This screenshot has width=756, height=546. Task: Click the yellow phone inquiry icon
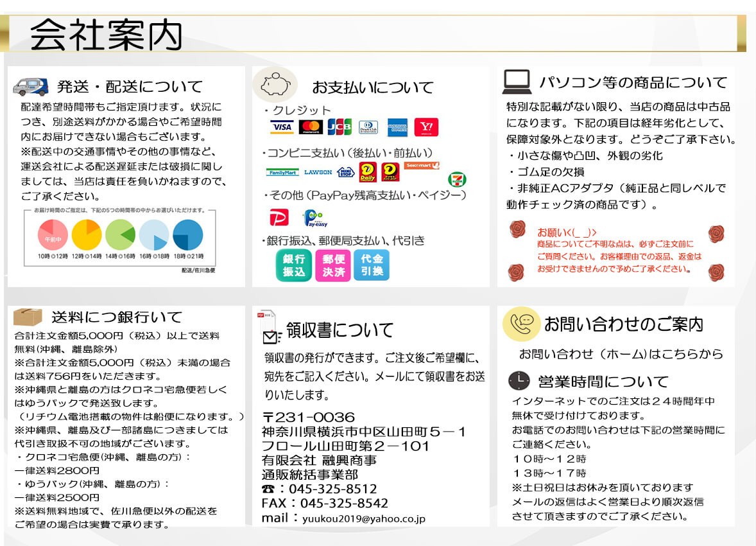tap(521, 324)
